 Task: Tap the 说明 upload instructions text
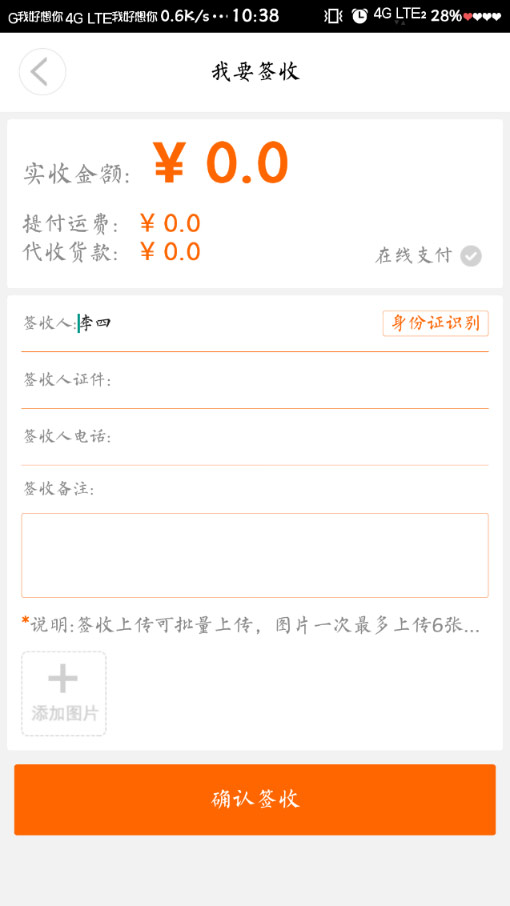coord(251,625)
